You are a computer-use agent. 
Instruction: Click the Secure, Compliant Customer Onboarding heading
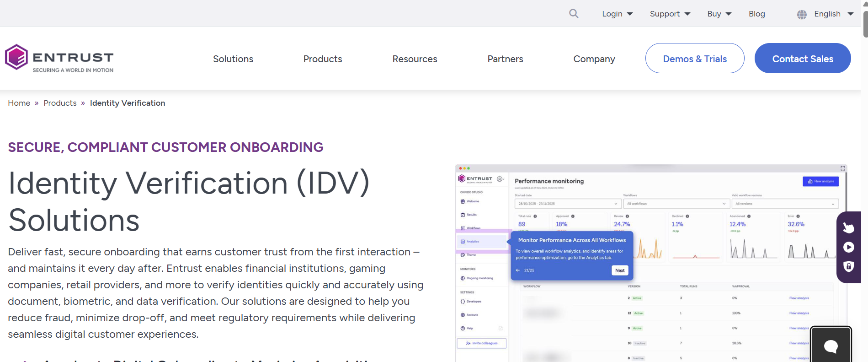[x=165, y=147]
